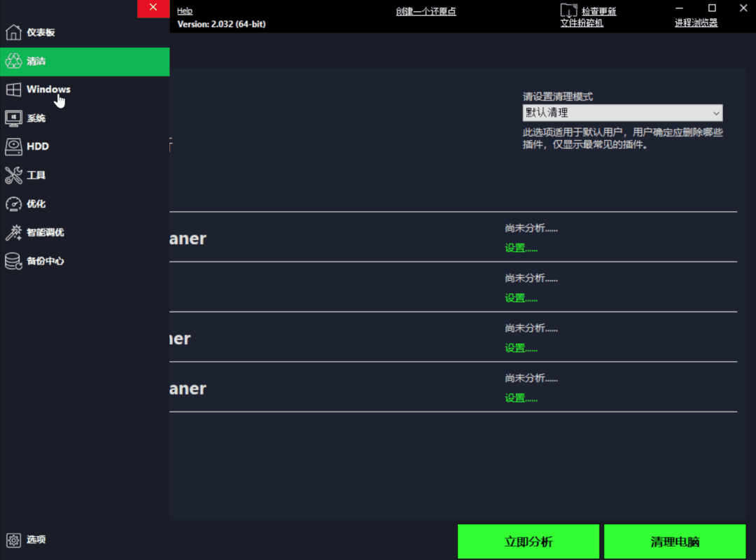Click the 清理电脑 clean PC button
This screenshot has height=560, width=756.
click(x=674, y=541)
